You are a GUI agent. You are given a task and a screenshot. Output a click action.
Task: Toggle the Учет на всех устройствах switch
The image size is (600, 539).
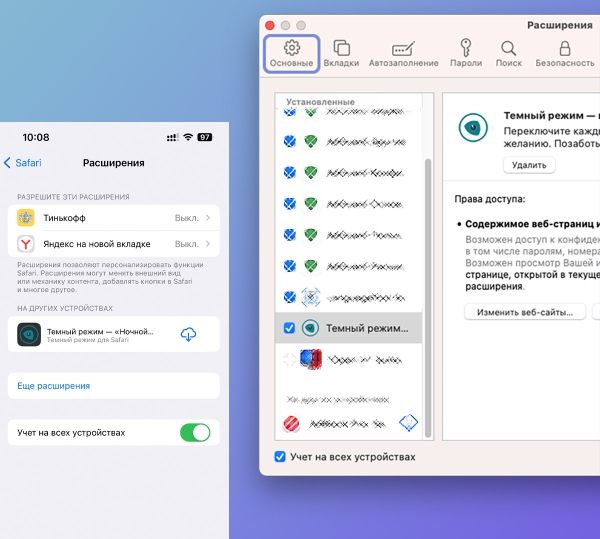click(194, 432)
